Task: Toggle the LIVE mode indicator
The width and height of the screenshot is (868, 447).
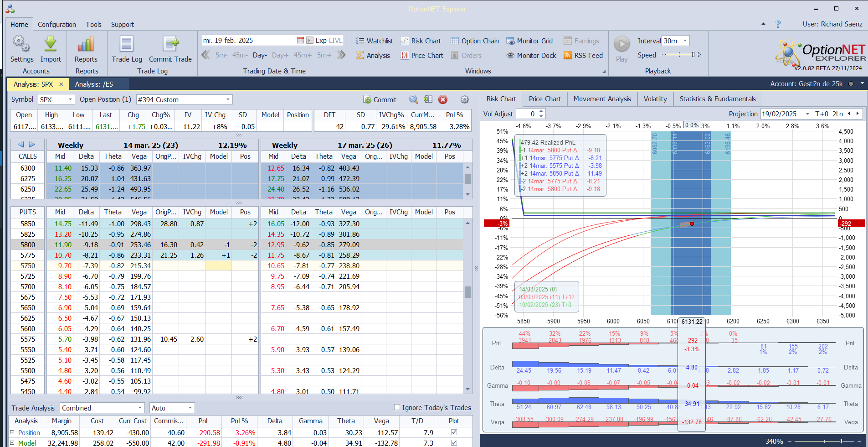Action: click(336, 40)
